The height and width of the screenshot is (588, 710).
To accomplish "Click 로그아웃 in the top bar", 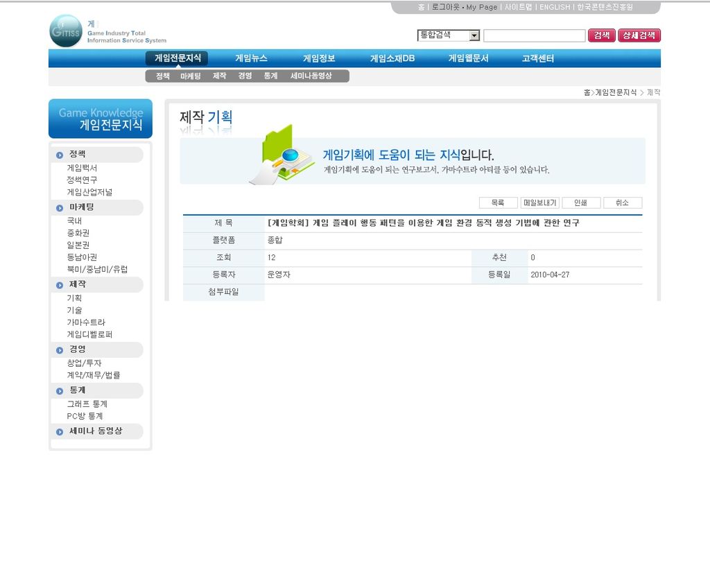I will tap(446, 7).
